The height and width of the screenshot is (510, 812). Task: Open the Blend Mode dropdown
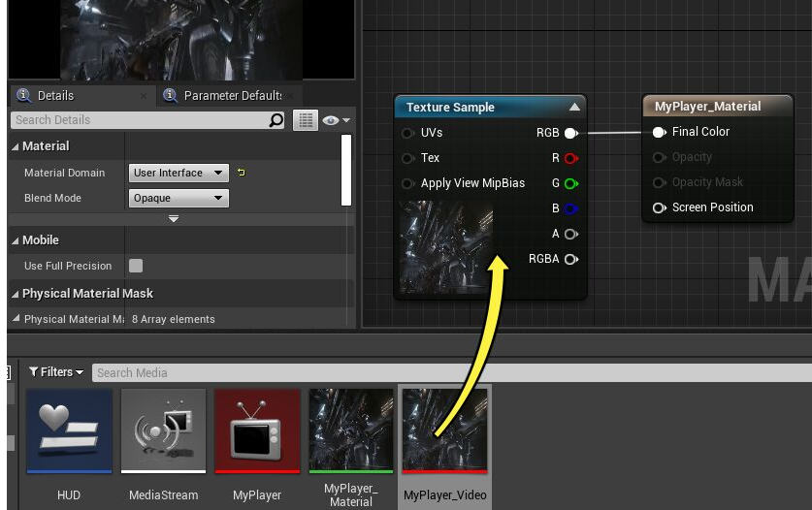coord(179,198)
